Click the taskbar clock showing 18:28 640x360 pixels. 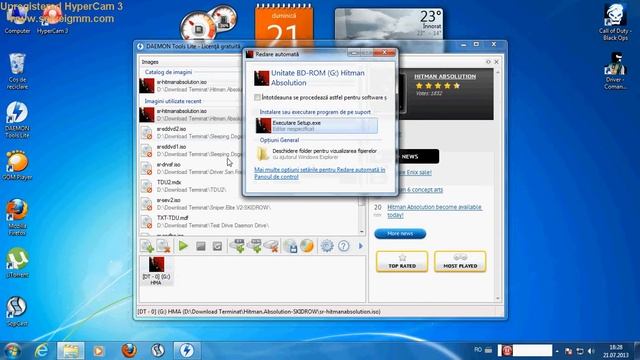[x=616, y=351]
